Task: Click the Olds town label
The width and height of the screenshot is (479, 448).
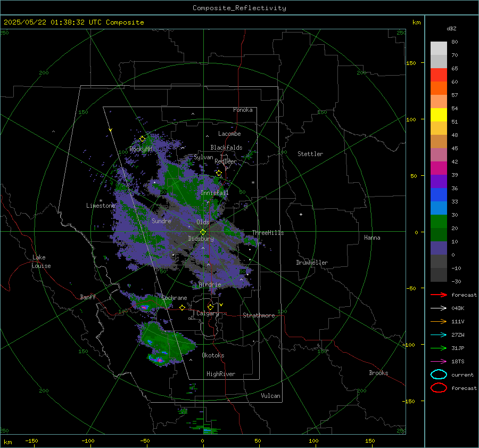Action: (203, 222)
